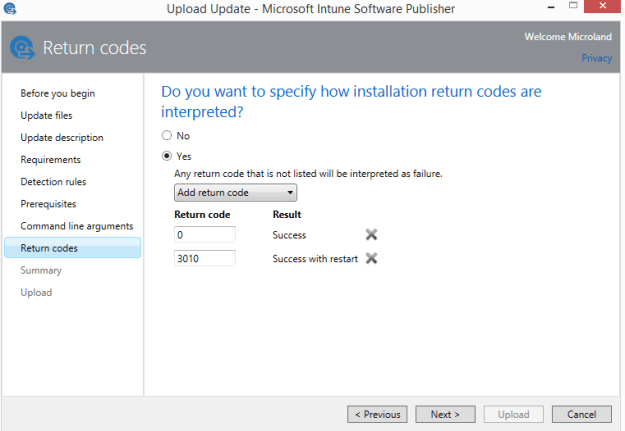This screenshot has width=625, height=431.
Task: Click the Welcome Microland text
Action: point(568,37)
